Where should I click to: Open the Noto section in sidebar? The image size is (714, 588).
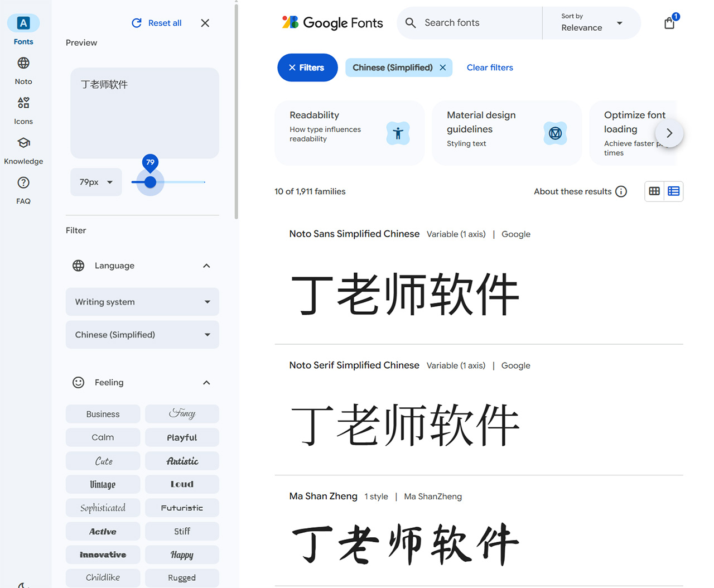23,70
